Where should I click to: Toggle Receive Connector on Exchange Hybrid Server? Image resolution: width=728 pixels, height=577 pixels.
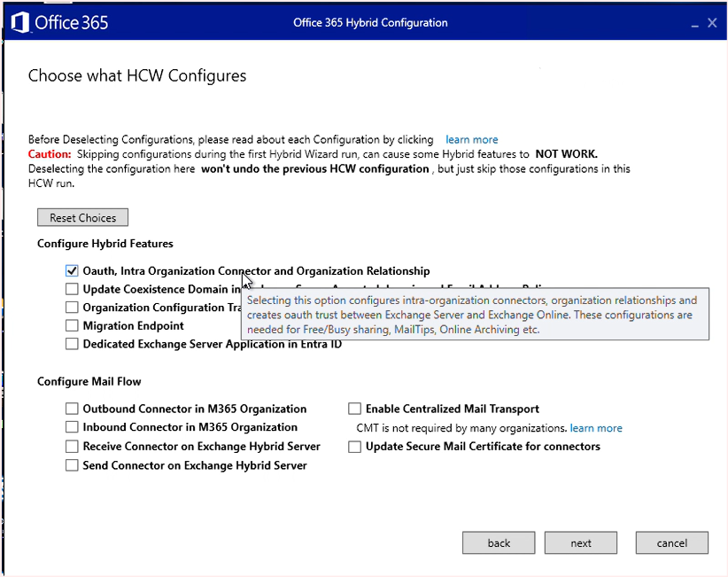coord(72,446)
